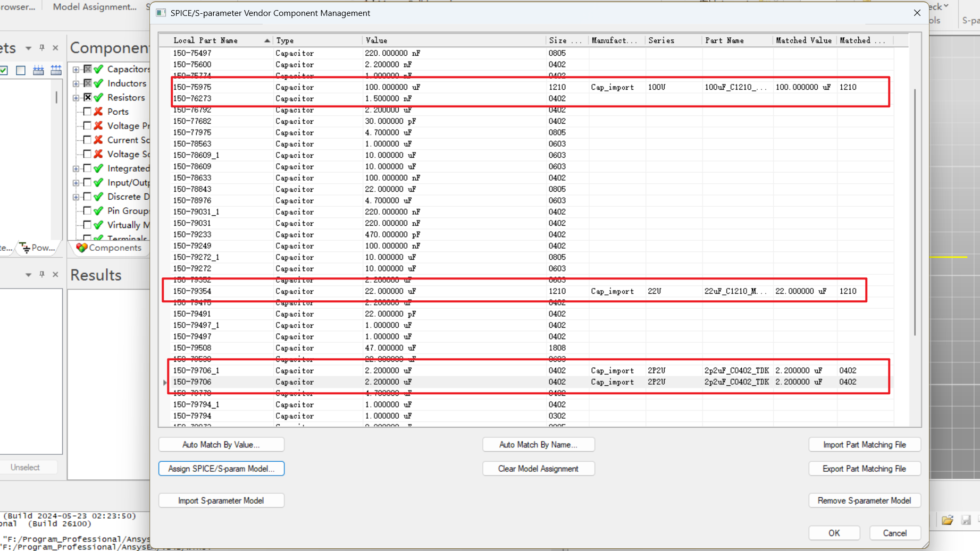Open the Model Assignment... tab
The width and height of the screenshot is (980, 551).
pyautogui.click(x=95, y=7)
